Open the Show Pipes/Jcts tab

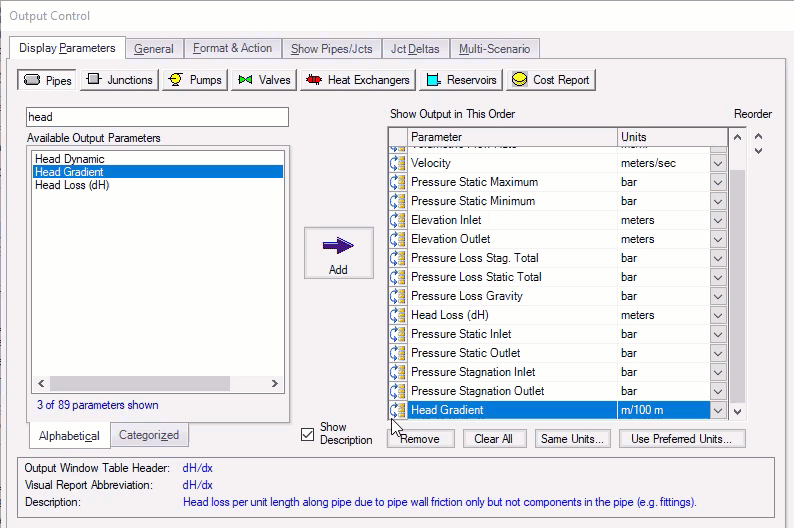click(x=332, y=49)
